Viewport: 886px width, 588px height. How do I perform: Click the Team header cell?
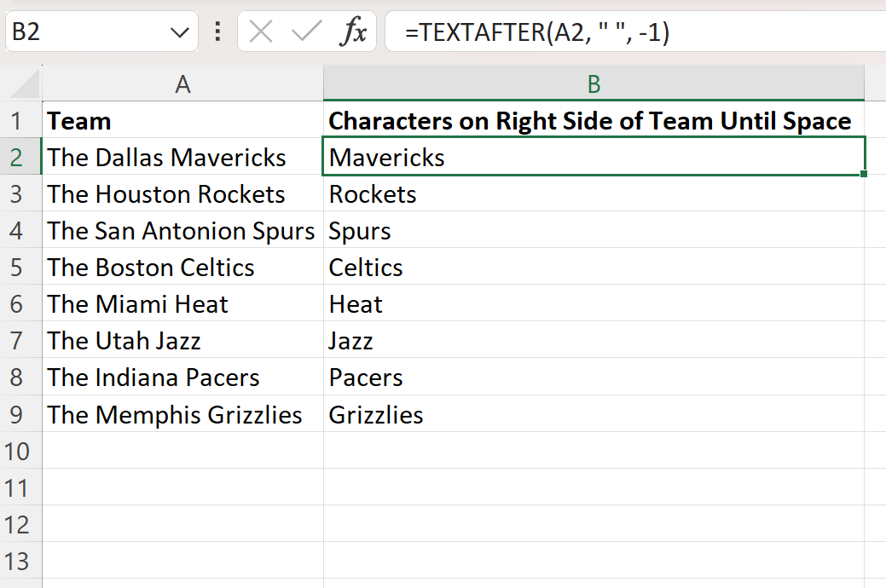tap(182, 120)
